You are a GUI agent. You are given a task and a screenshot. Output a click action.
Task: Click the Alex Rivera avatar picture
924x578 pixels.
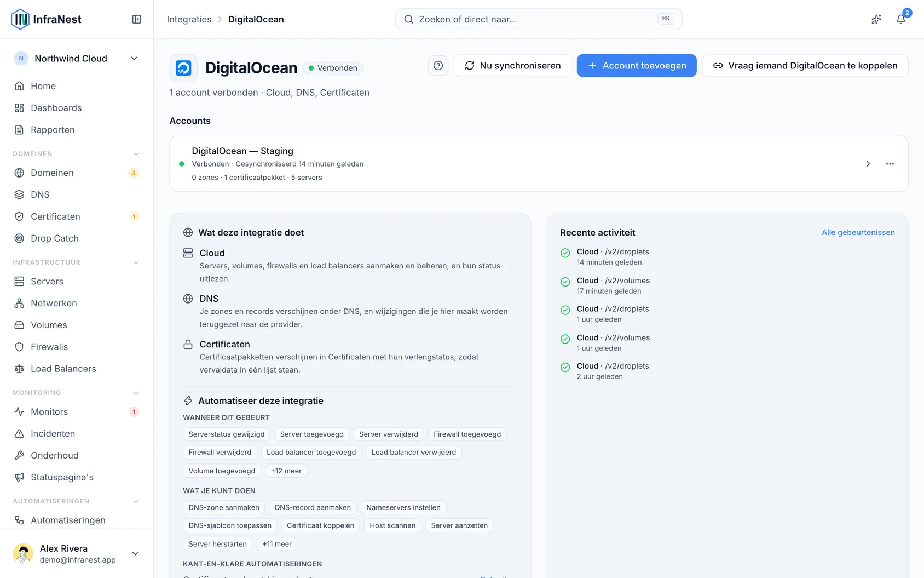tap(23, 553)
